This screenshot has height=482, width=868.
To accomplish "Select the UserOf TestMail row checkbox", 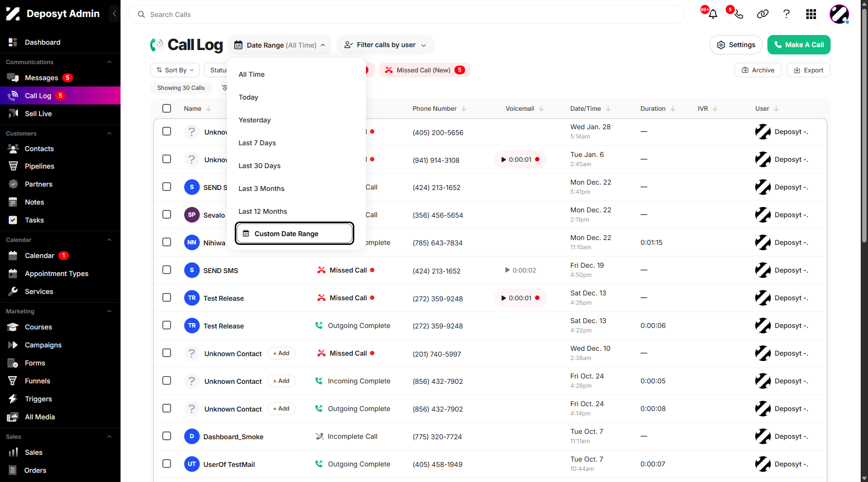I will [x=167, y=464].
